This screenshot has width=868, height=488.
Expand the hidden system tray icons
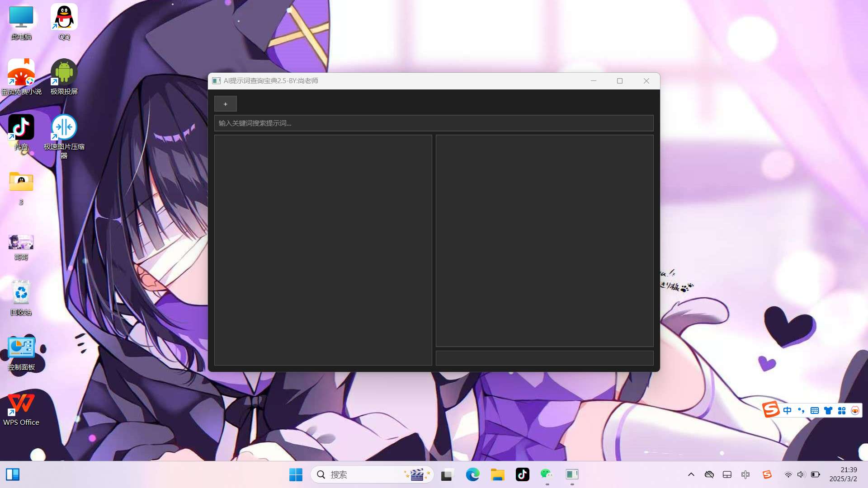(691, 474)
